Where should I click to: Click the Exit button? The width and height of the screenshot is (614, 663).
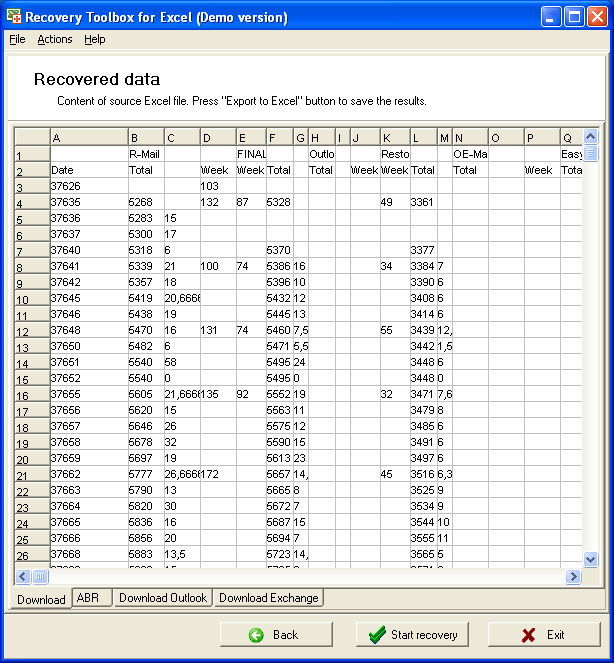click(544, 635)
